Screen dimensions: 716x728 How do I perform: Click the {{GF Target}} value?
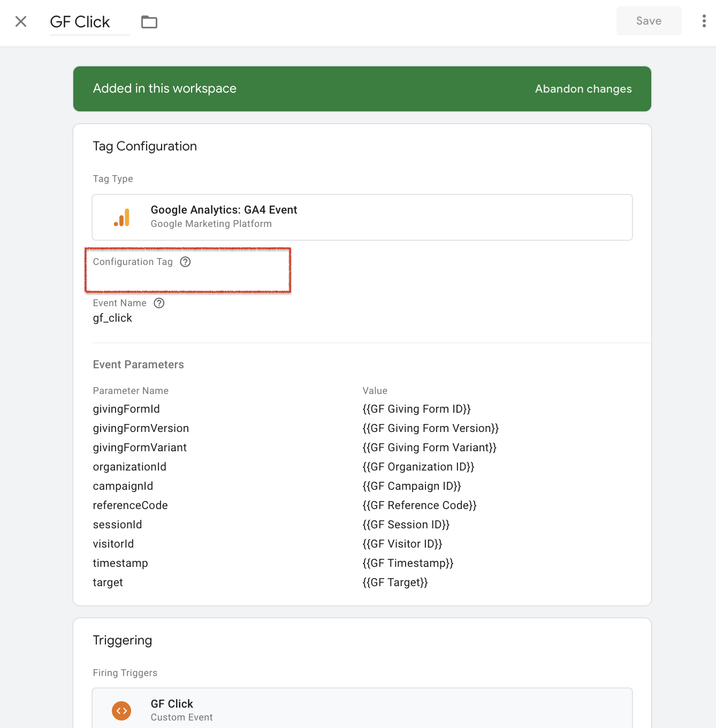(x=395, y=582)
